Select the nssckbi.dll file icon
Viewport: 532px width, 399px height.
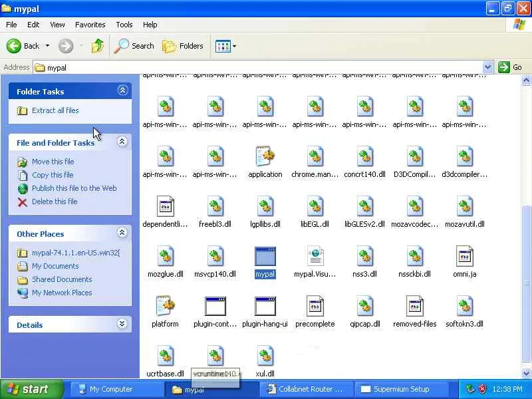414,257
